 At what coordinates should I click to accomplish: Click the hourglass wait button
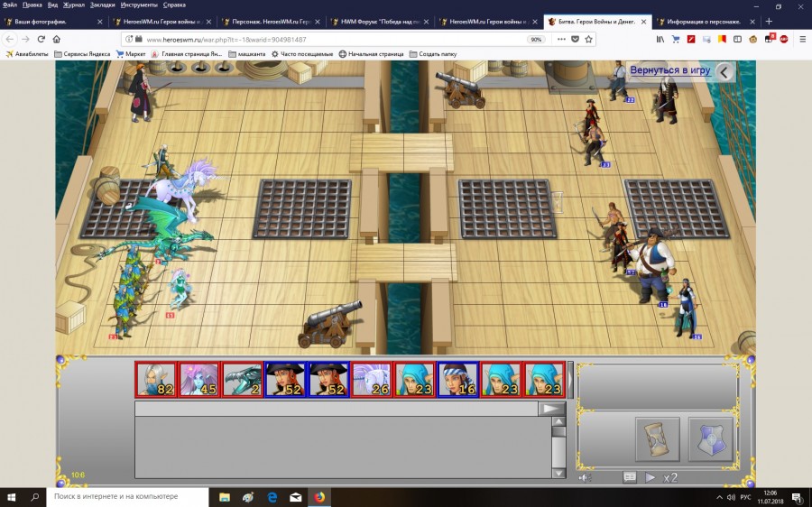(657, 438)
